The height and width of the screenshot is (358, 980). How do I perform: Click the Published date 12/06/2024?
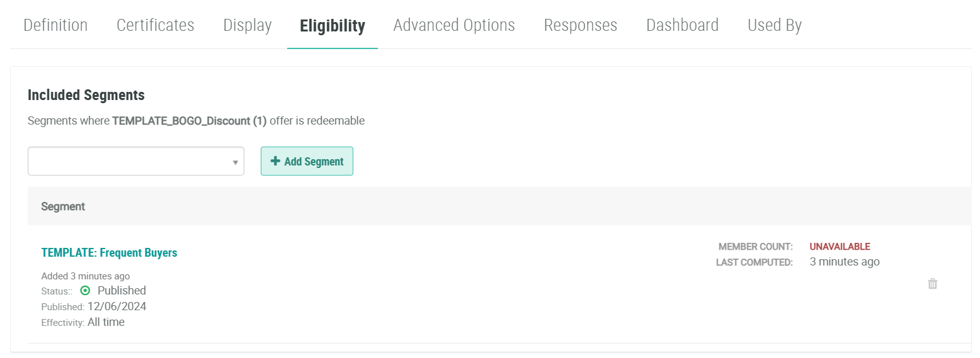(117, 306)
